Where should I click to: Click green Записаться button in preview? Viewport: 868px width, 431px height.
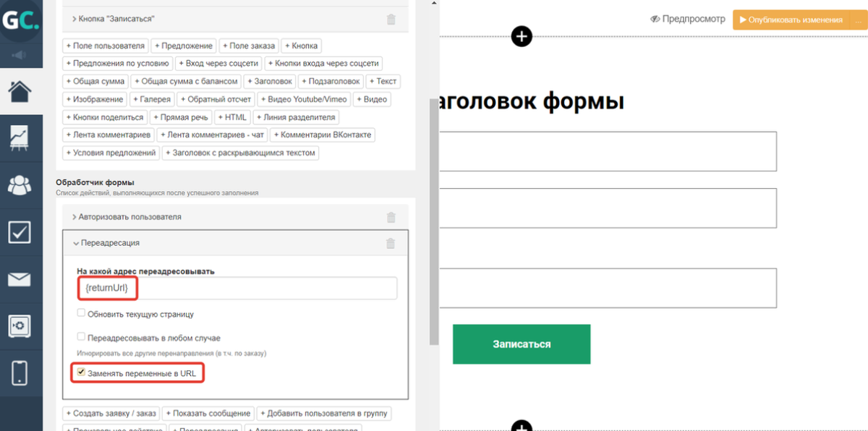tap(522, 344)
